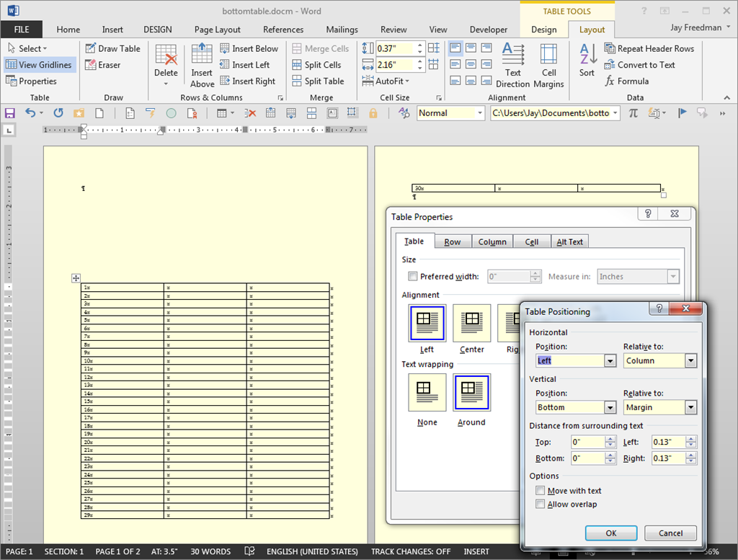Open the Normal style dropdown

point(480,113)
